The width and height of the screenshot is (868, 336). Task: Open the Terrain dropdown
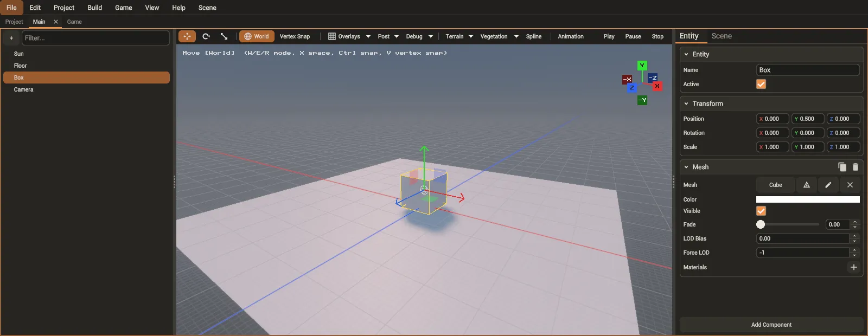(x=459, y=36)
